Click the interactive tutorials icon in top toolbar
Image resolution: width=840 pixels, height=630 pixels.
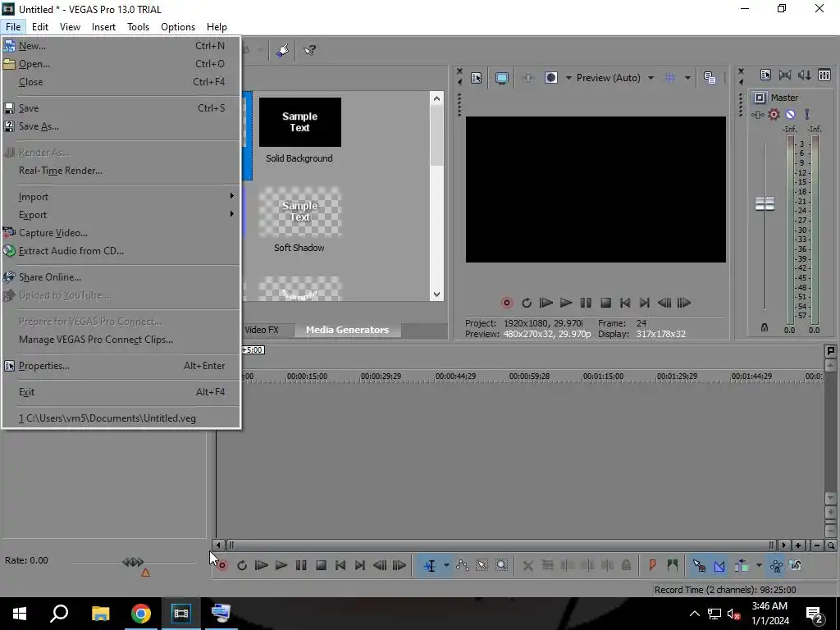pos(283,50)
